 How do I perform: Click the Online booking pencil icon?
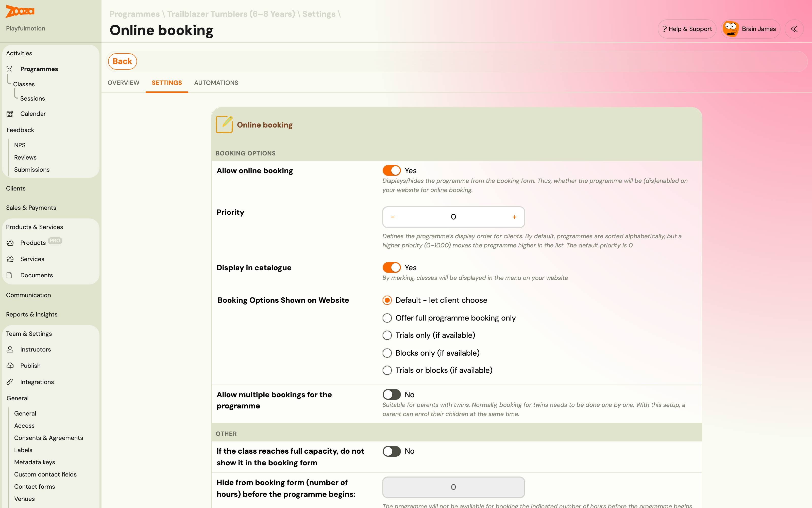click(224, 124)
